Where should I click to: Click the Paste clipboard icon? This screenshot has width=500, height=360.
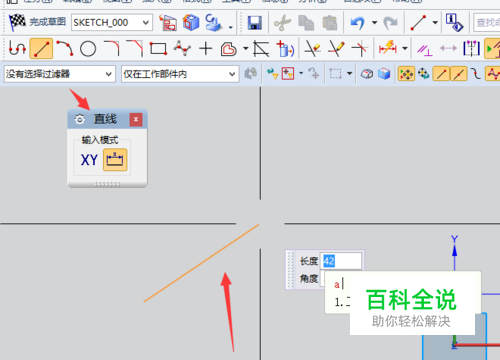(x=330, y=23)
